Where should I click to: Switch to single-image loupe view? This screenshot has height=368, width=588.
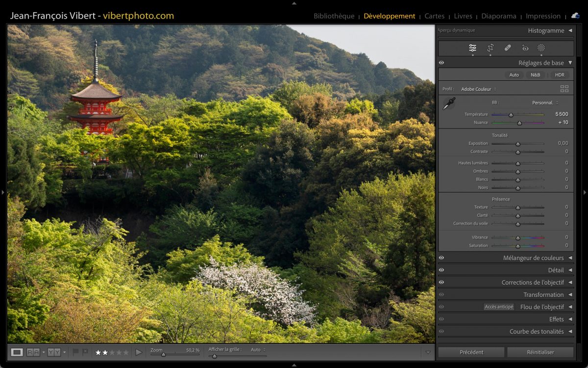pos(17,352)
